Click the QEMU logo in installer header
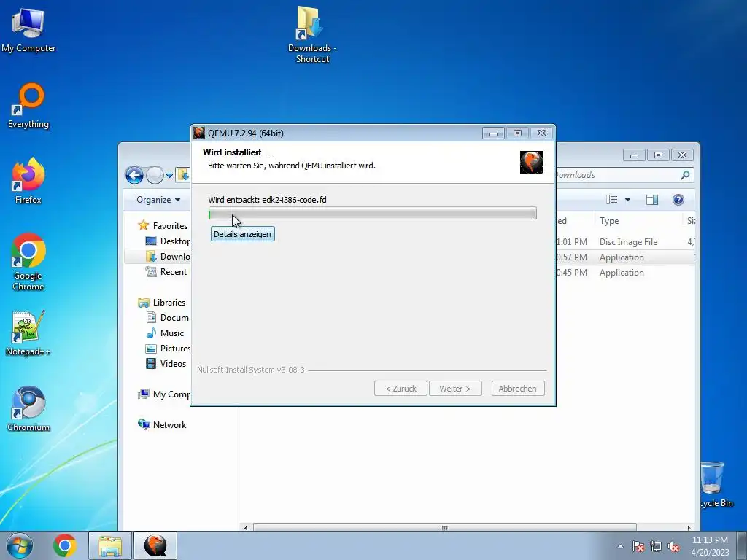747x560 pixels. coord(532,163)
